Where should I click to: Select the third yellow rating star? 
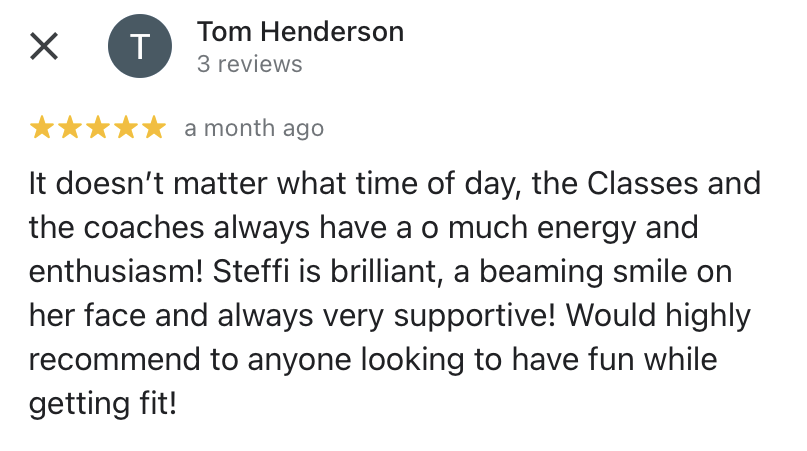point(98,127)
